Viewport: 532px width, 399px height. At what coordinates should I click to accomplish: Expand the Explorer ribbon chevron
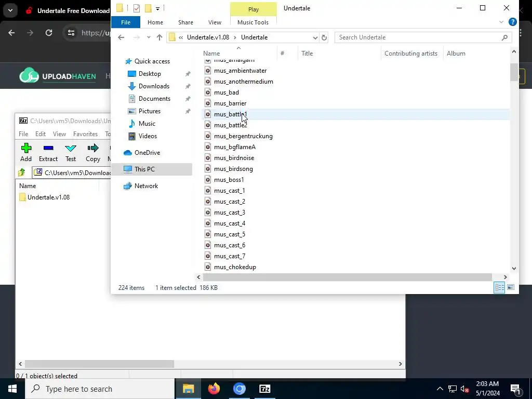[501, 22]
